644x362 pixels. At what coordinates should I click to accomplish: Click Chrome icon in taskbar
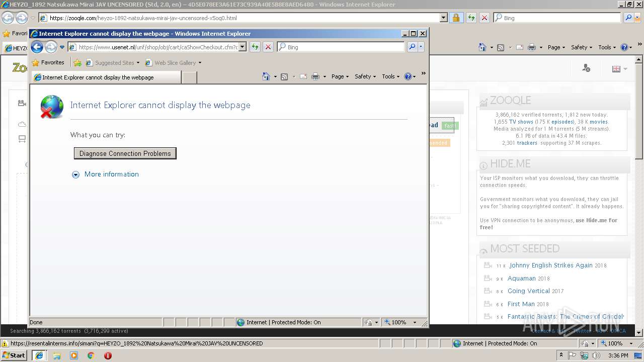tap(91, 355)
